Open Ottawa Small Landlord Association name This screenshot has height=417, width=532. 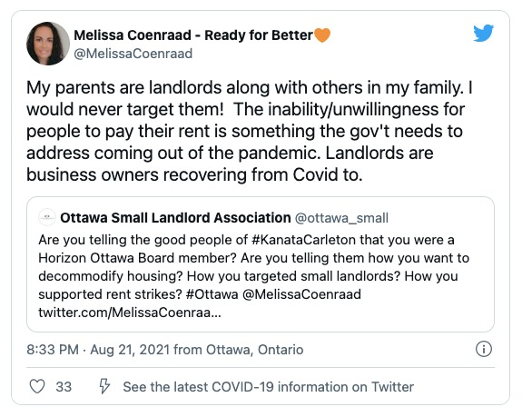175,218
